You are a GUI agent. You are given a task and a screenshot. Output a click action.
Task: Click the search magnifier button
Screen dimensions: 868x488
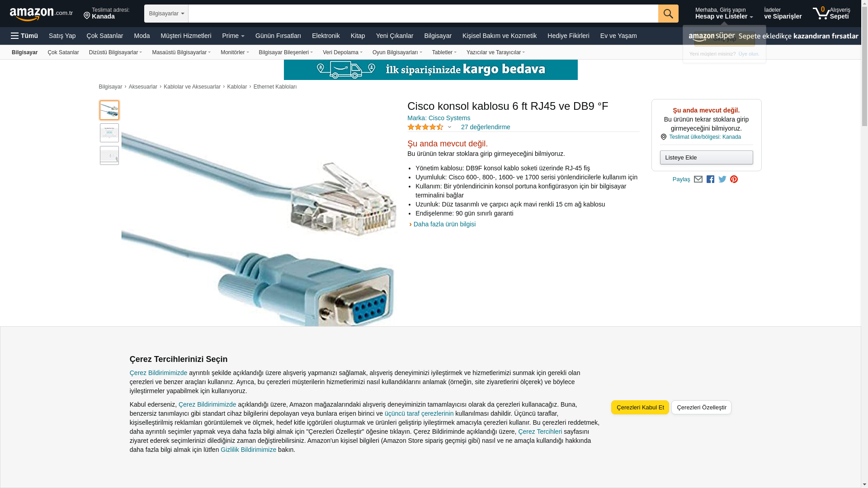pyautogui.click(x=668, y=14)
